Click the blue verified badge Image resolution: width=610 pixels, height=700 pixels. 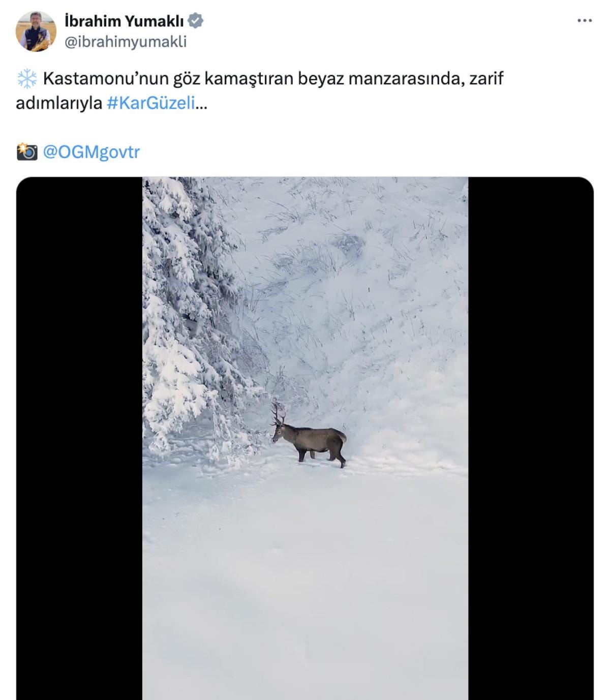[196, 21]
